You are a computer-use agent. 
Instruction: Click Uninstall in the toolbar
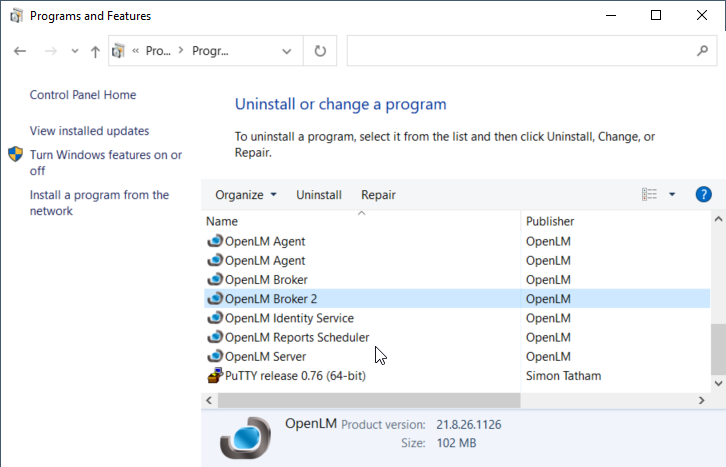click(x=319, y=195)
